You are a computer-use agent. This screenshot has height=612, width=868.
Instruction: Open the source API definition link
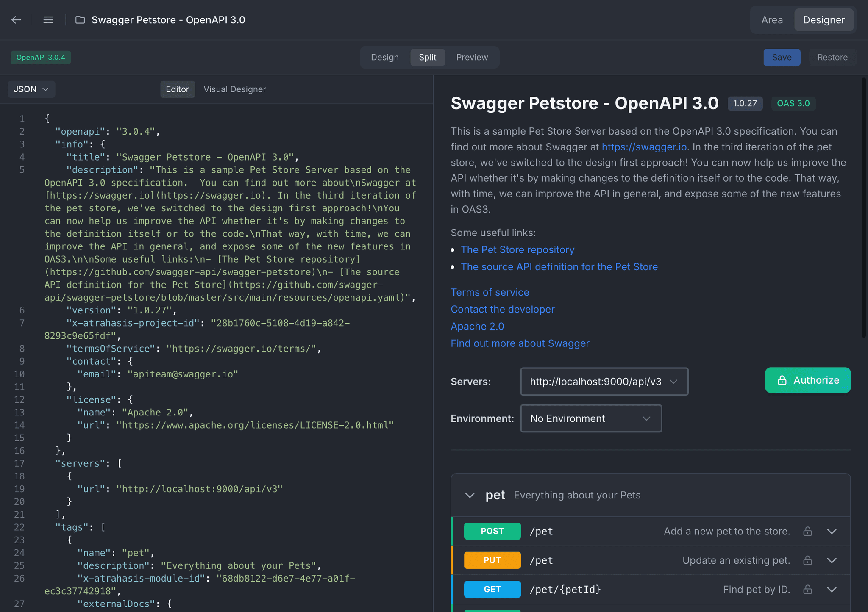pyautogui.click(x=559, y=267)
